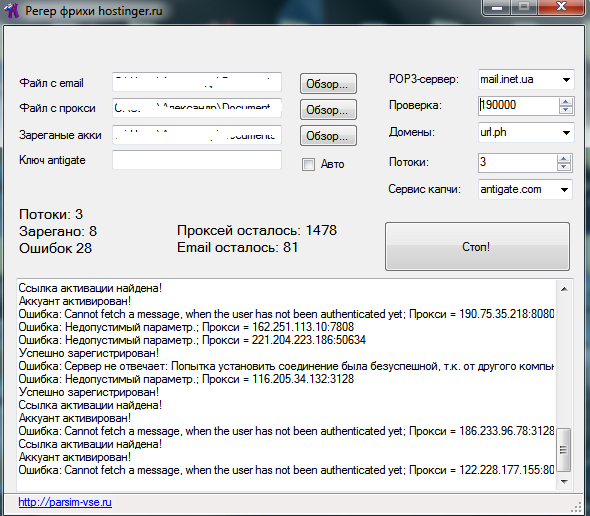Stop registration with the Стоп! button
Image resolution: width=590 pixels, height=516 pixels.
point(477,247)
